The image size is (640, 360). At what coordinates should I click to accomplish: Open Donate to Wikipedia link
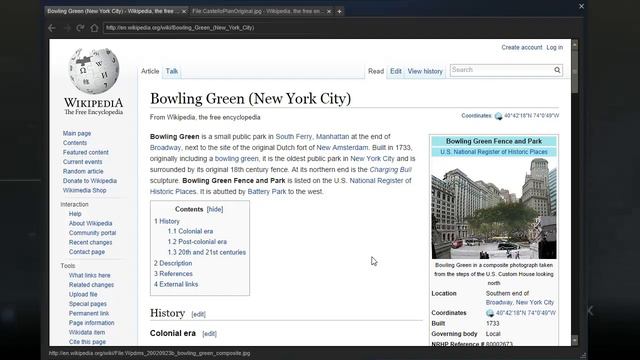click(90, 181)
